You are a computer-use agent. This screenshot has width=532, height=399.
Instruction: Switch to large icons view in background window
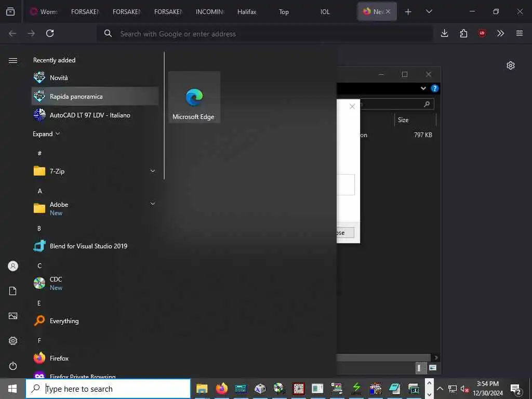[x=433, y=368]
